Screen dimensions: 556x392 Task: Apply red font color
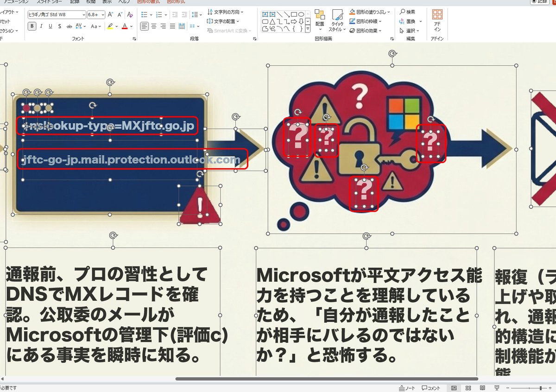tap(124, 26)
